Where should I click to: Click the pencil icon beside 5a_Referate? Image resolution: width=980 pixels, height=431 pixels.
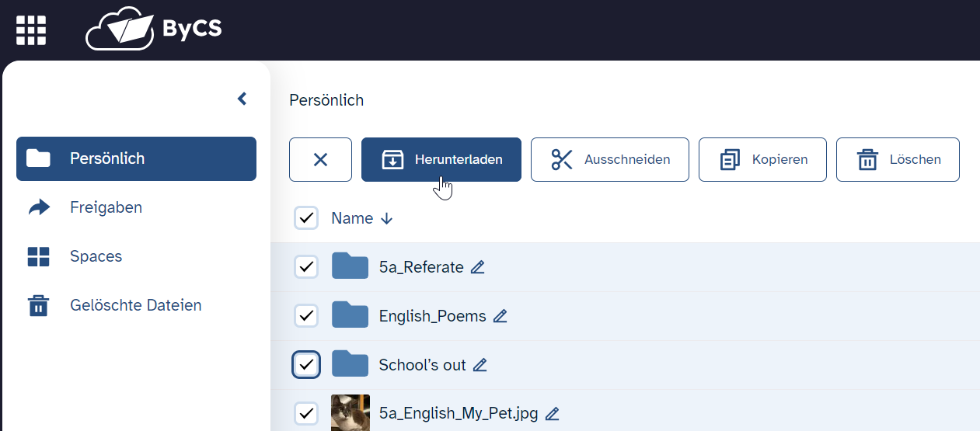478,267
